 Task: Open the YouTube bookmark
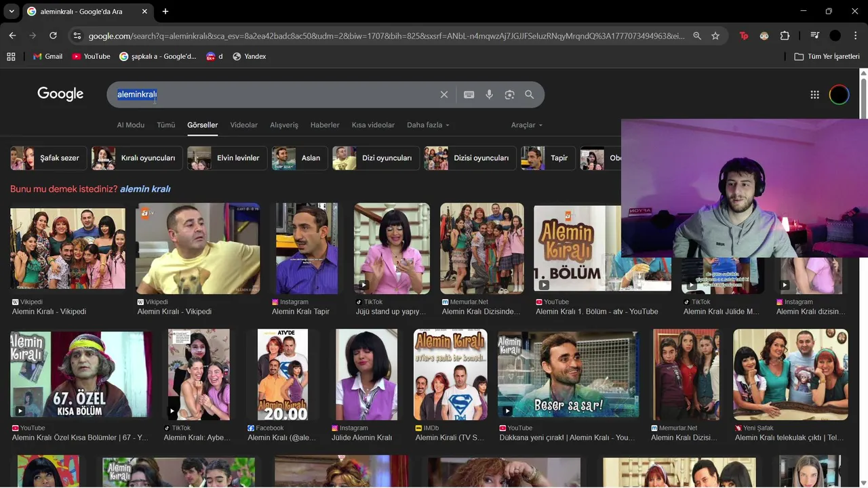[91, 56]
